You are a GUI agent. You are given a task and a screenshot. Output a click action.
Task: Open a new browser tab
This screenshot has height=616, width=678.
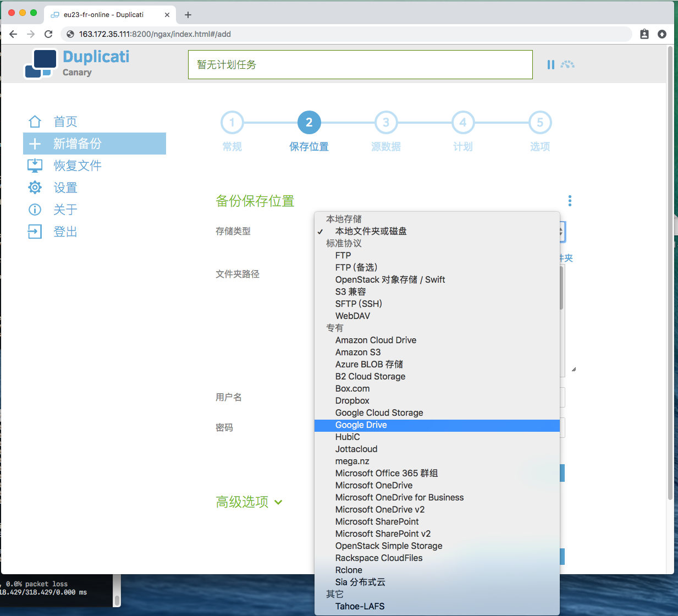(x=188, y=15)
